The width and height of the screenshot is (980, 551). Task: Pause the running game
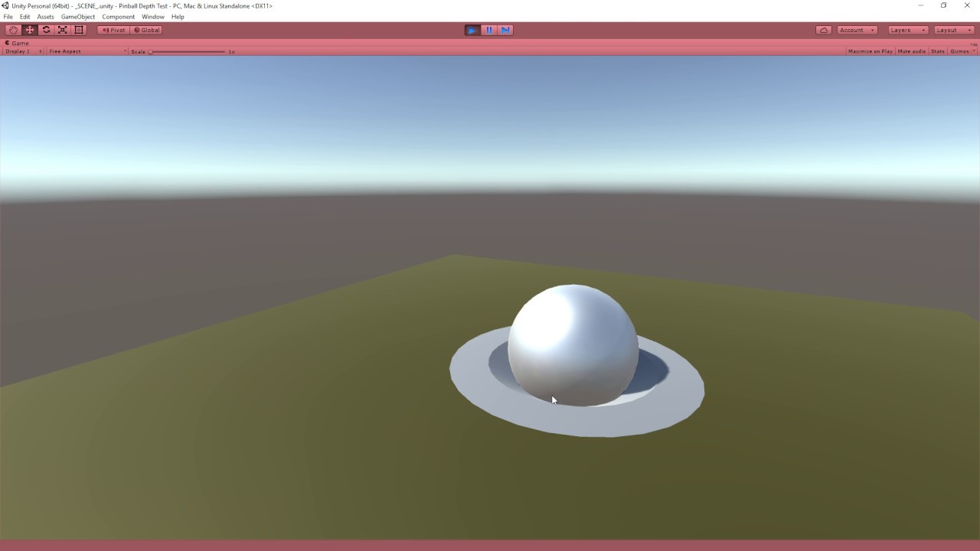[488, 29]
